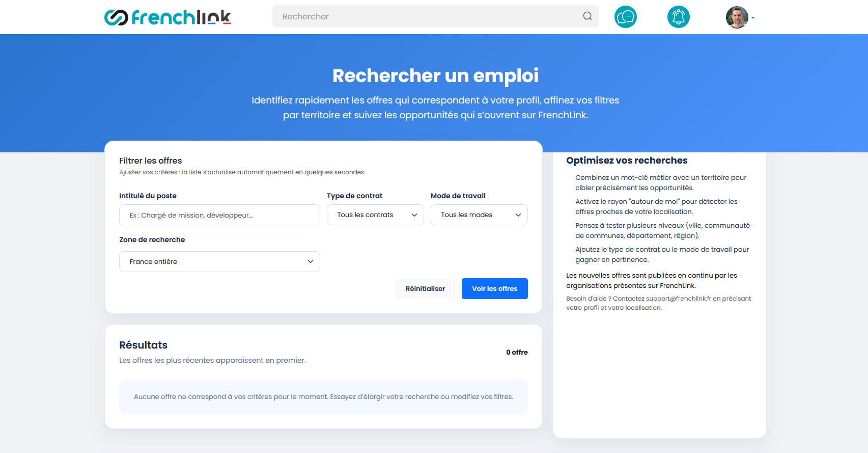The height and width of the screenshot is (453, 868).
Task: Expand the caret next to profile avatar
Action: point(753,18)
